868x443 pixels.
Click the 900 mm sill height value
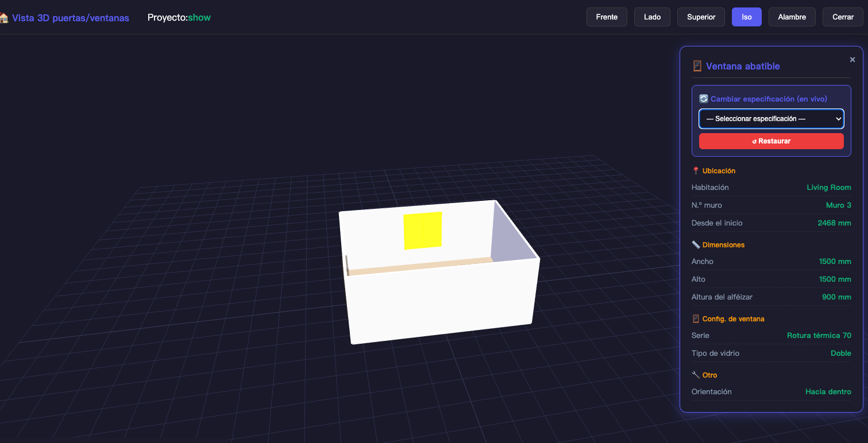pos(836,297)
